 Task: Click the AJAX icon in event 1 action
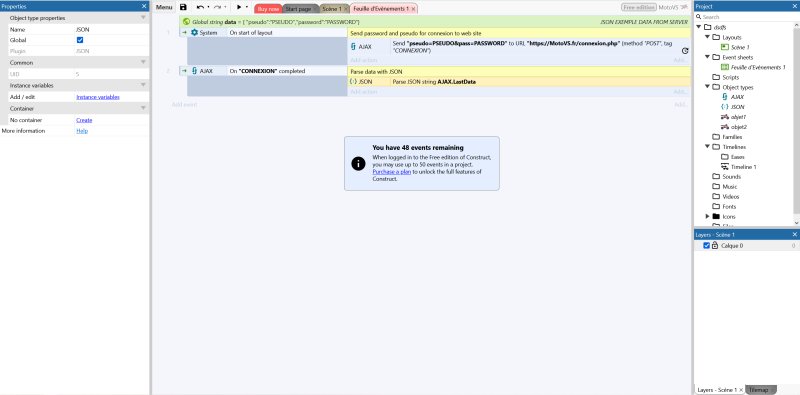(354, 46)
